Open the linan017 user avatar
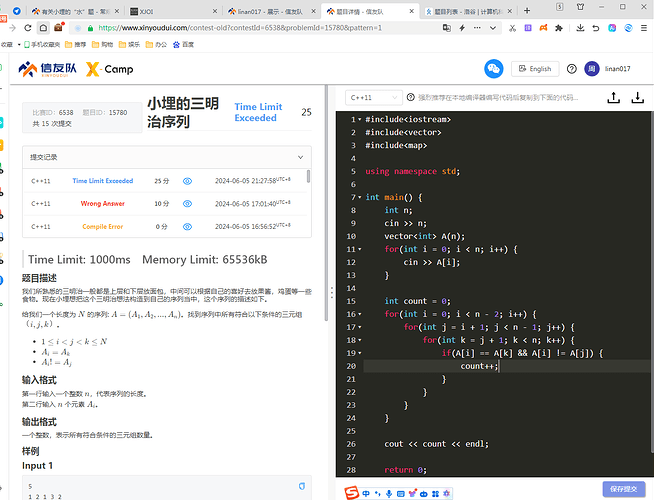 [x=591, y=69]
